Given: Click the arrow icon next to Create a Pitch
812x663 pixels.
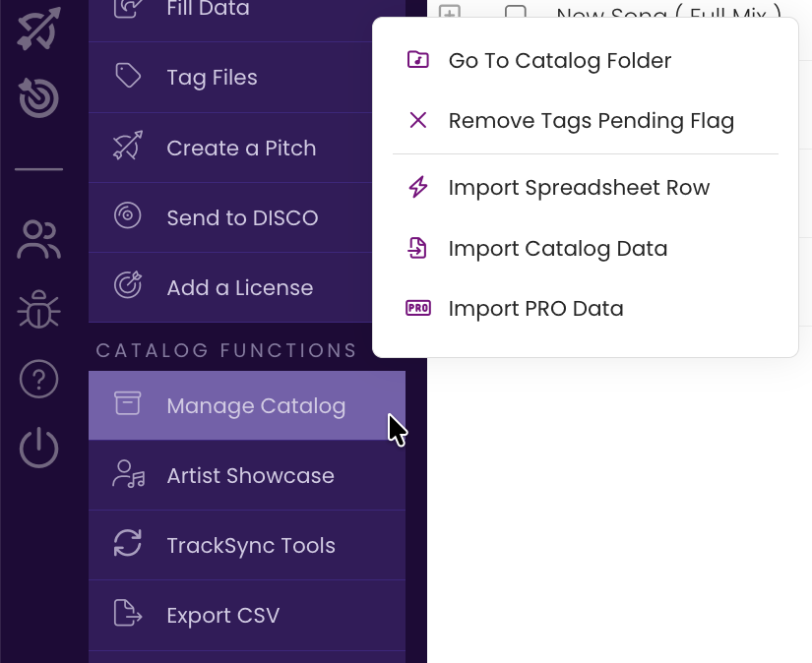Looking at the screenshot, I should point(128,146).
